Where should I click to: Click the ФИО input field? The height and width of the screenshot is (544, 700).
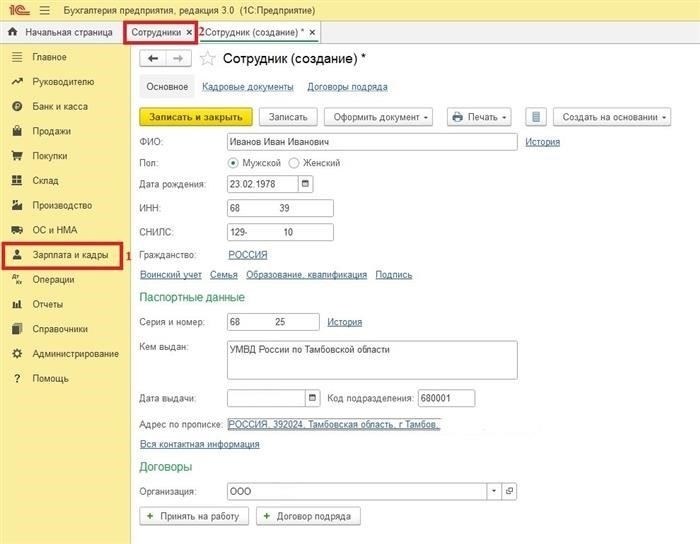[x=372, y=142]
